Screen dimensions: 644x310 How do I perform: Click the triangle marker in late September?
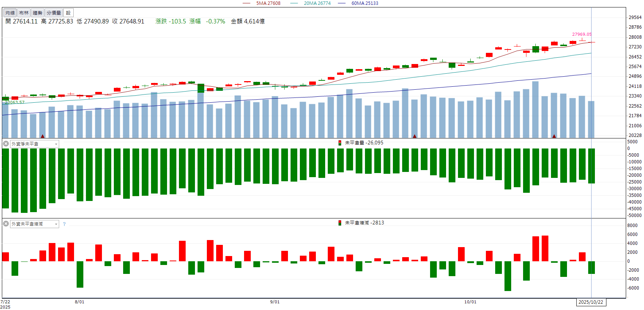414,136
